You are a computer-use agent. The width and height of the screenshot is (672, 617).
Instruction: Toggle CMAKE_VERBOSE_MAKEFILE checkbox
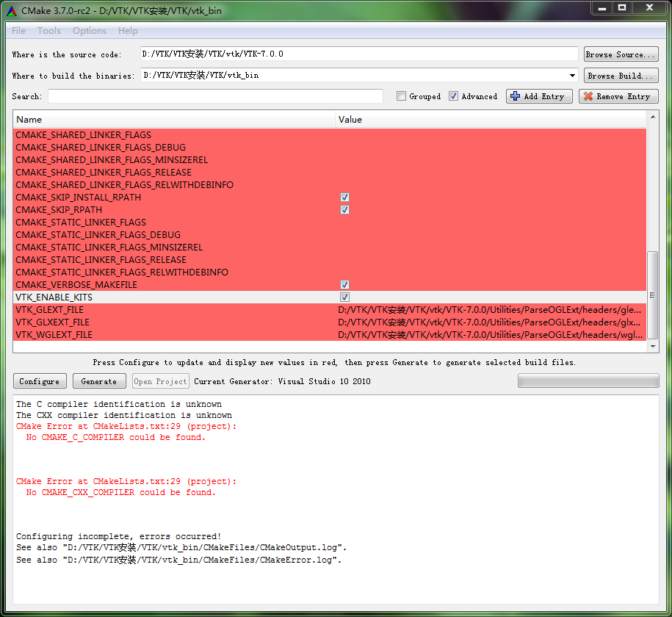pos(344,285)
